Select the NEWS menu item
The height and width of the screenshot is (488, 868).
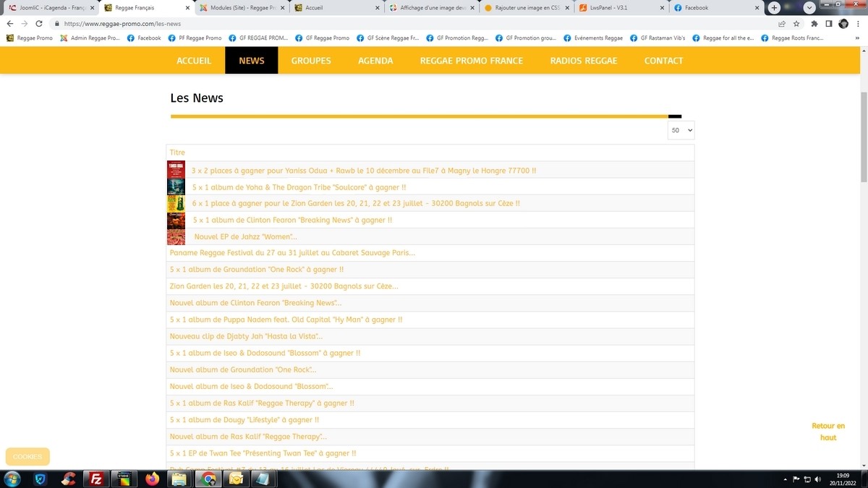(252, 61)
